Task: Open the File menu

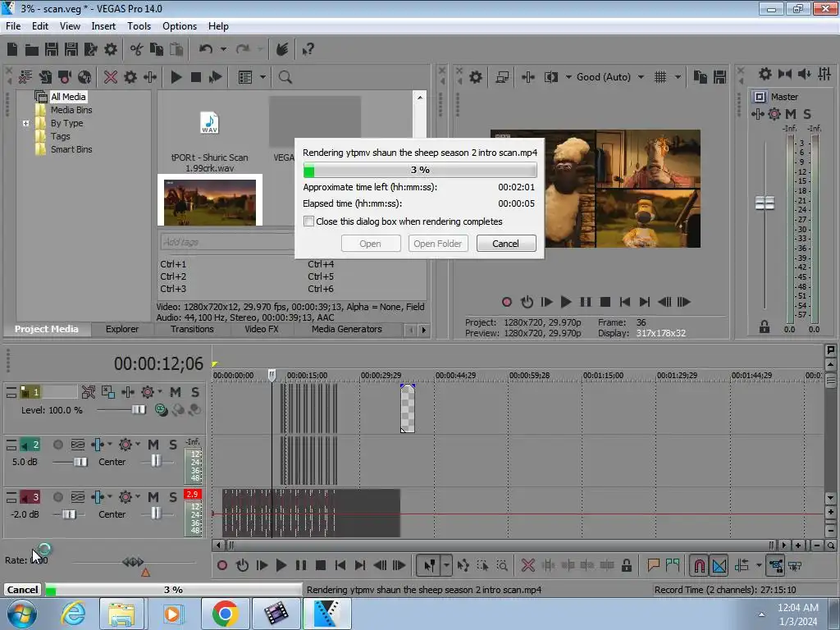Action: [13, 25]
